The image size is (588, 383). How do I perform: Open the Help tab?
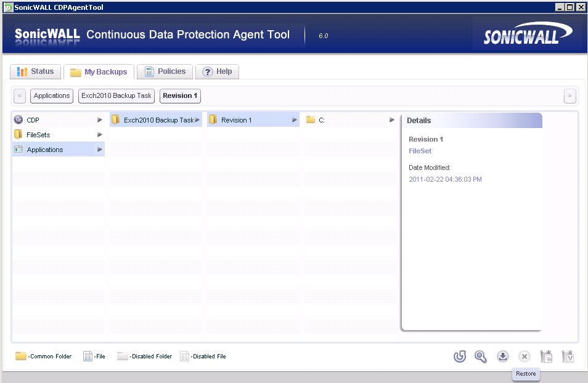[x=217, y=71]
